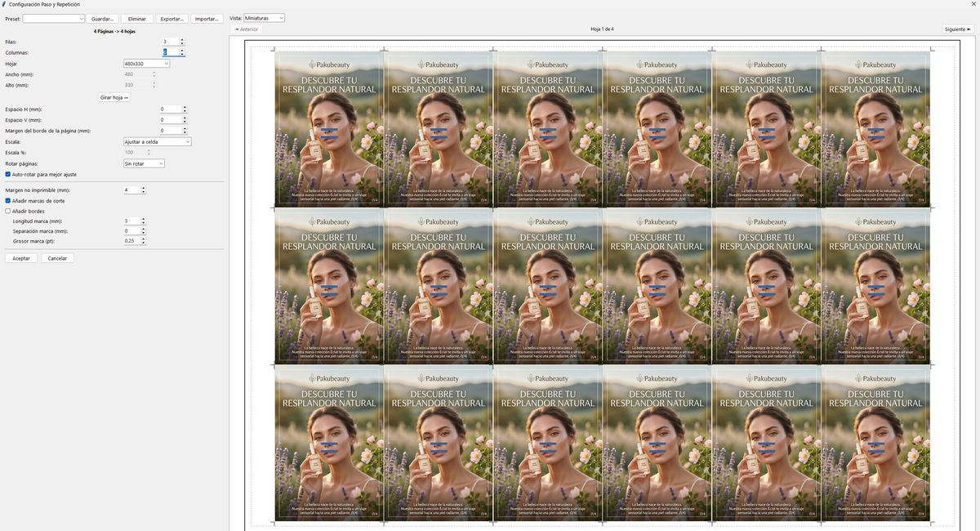Increase Longitud marca (mm) spinner value
The width and height of the screenshot is (980, 531).
click(x=144, y=220)
